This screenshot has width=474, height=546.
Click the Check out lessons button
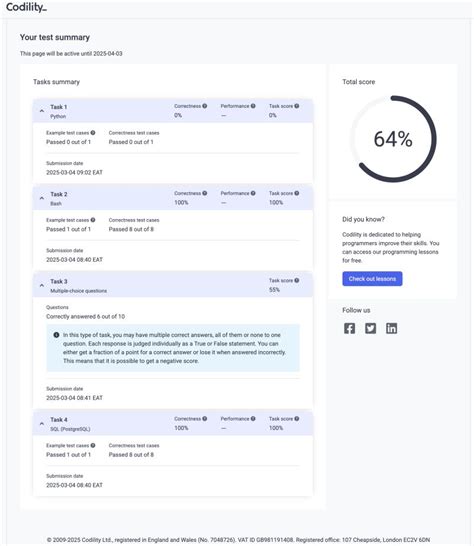point(372,279)
